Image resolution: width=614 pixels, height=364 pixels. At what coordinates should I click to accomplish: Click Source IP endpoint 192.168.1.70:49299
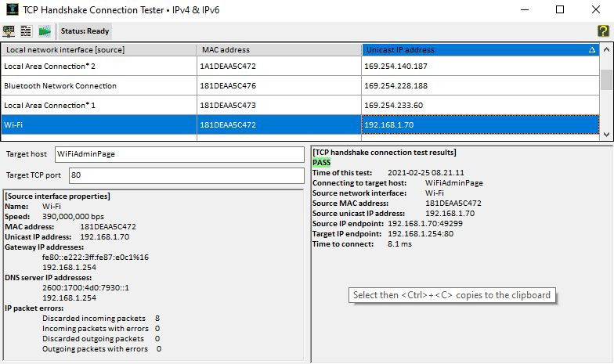click(x=424, y=224)
